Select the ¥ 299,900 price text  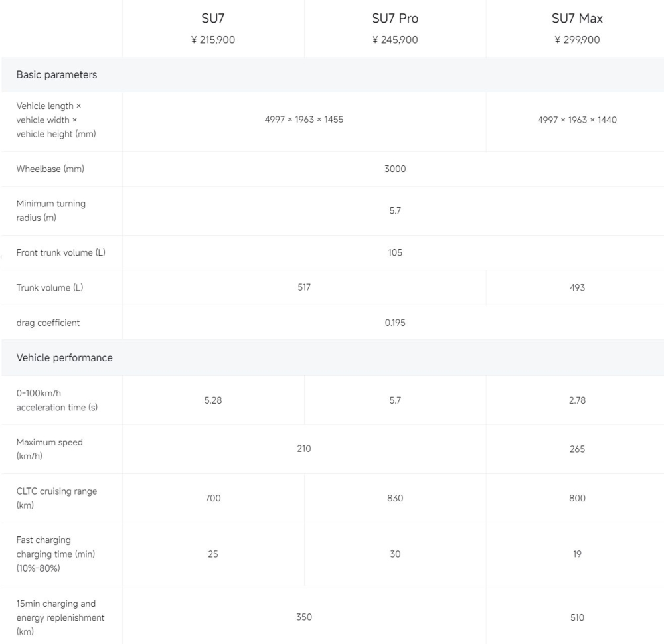(577, 40)
